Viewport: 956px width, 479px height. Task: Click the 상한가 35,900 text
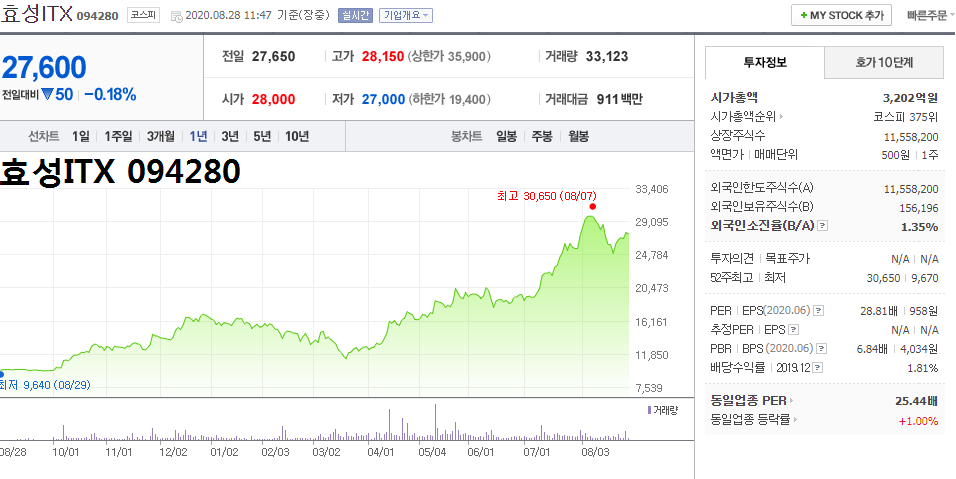[x=449, y=57]
